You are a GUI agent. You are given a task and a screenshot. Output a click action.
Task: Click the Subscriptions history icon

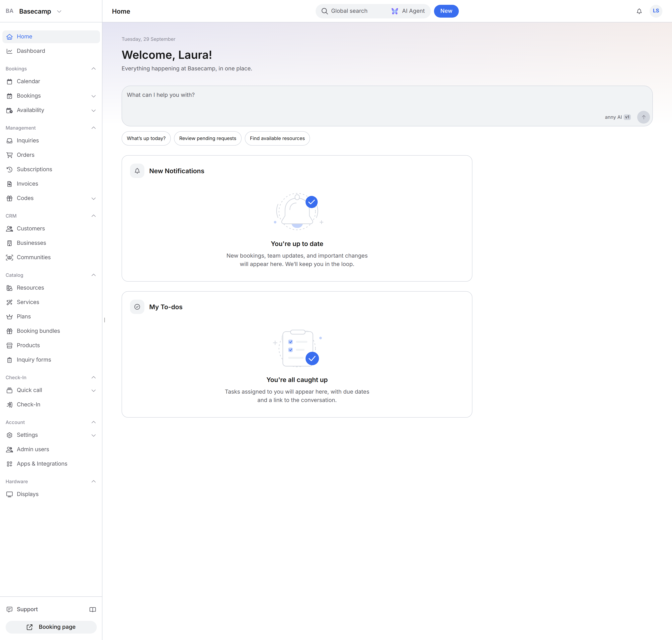coord(10,170)
